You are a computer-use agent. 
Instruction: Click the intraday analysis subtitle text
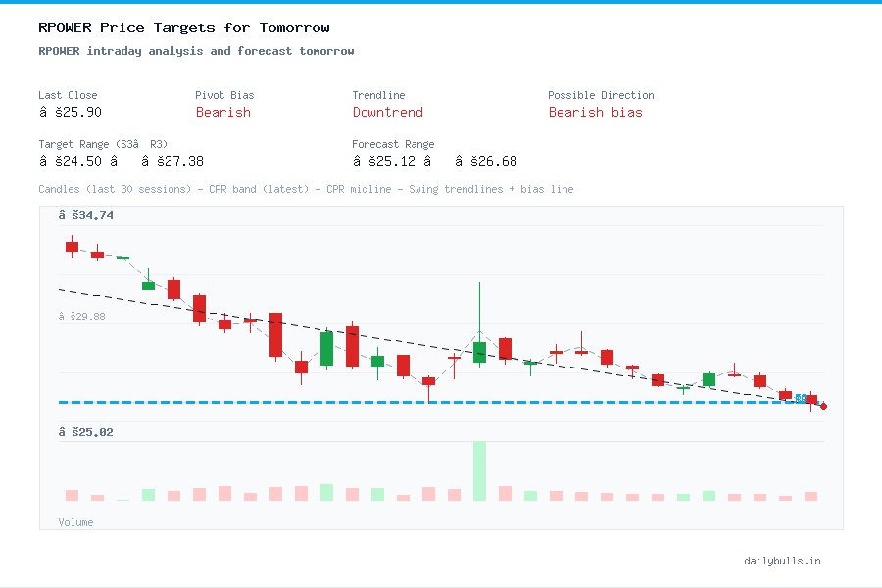[182, 51]
